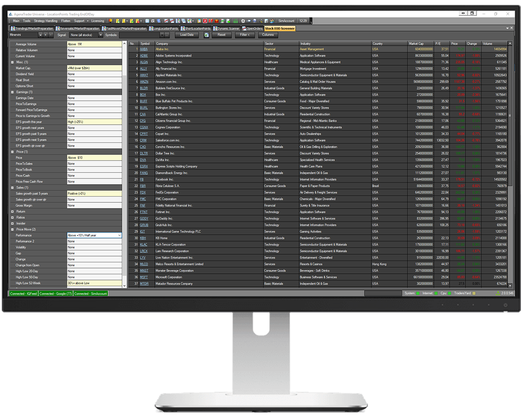The width and height of the screenshot is (532, 418).
Task: Click the table scrollbar down arrow
Action: pos(510,286)
